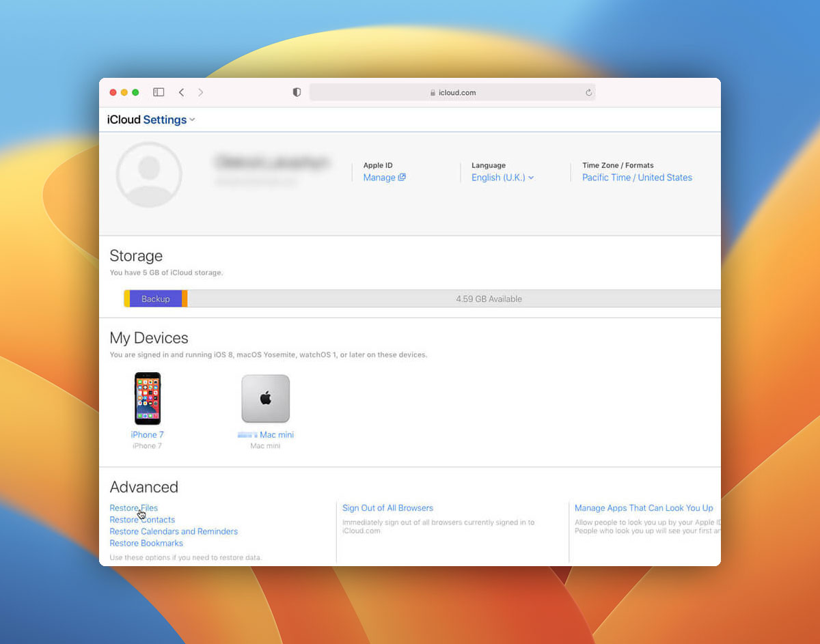Click 'Use these options if you need to restore data.'
Screen dimensions: 820x644
coord(186,557)
